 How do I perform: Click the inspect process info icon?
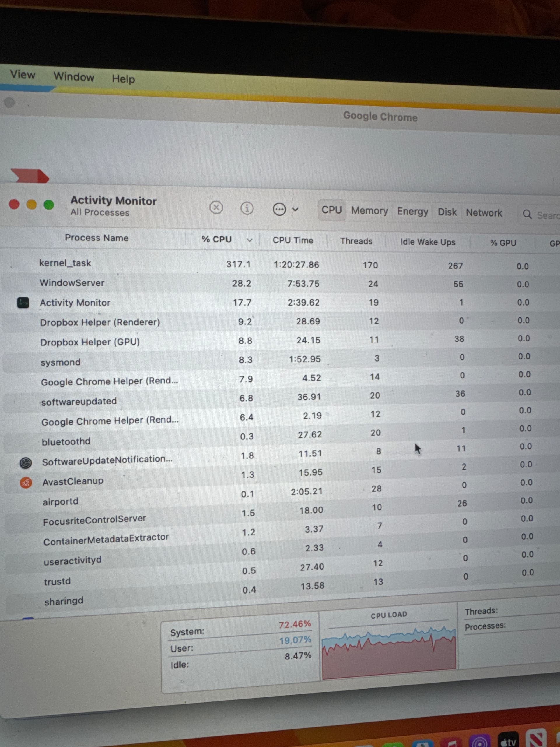(x=247, y=208)
